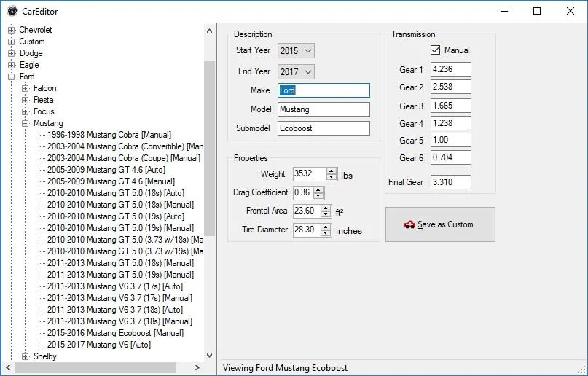Select 2015-2017 Mustang V6 [Auto]
Image resolution: width=588 pixels, height=376 pixels.
[99, 345]
